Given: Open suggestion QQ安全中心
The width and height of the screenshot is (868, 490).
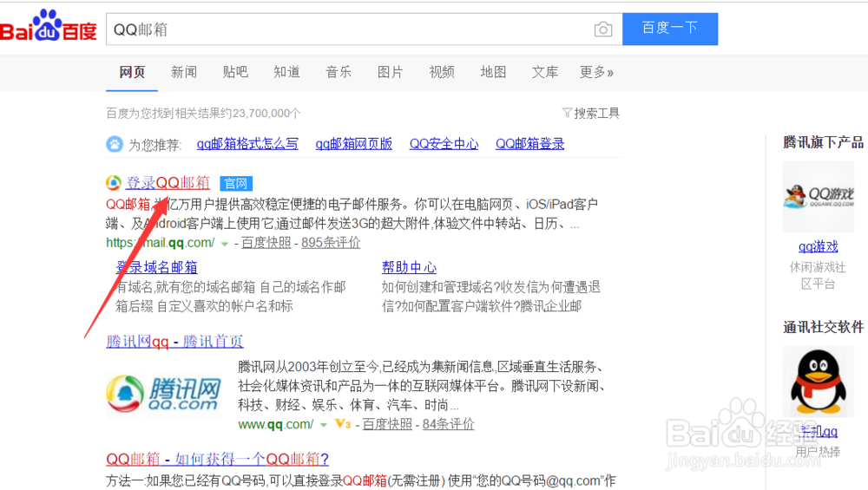Looking at the screenshot, I should pos(444,144).
